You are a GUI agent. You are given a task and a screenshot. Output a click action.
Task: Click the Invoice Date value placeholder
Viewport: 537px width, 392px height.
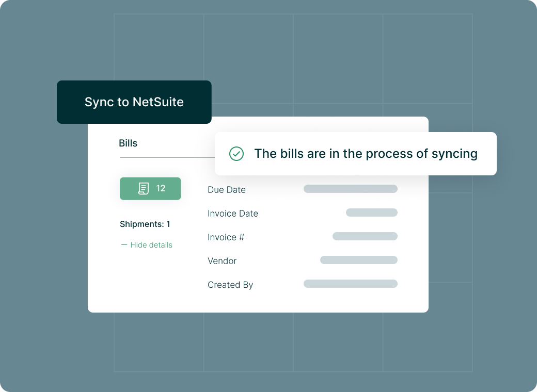[372, 213]
